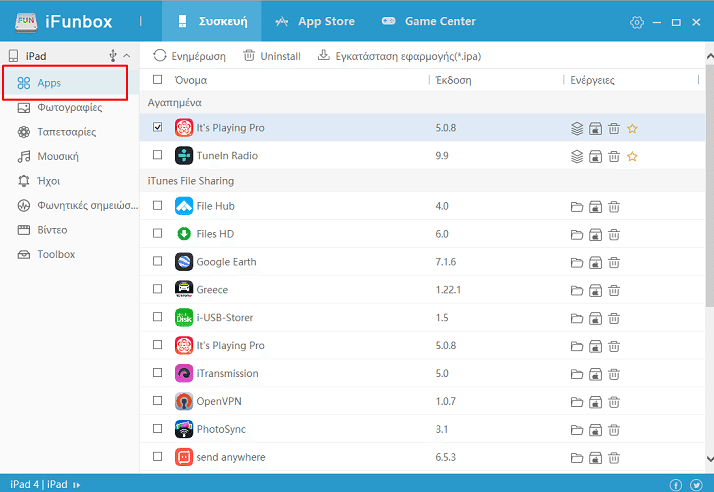Image resolution: width=714 pixels, height=492 pixels.
Task: Click Ενημέρωση refresh button
Action: [189, 56]
